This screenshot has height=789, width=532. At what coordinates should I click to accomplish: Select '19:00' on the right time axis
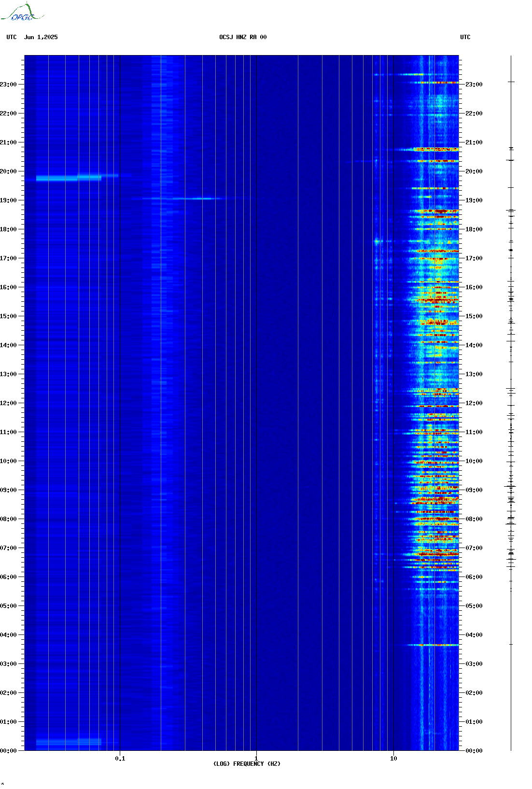click(x=474, y=200)
